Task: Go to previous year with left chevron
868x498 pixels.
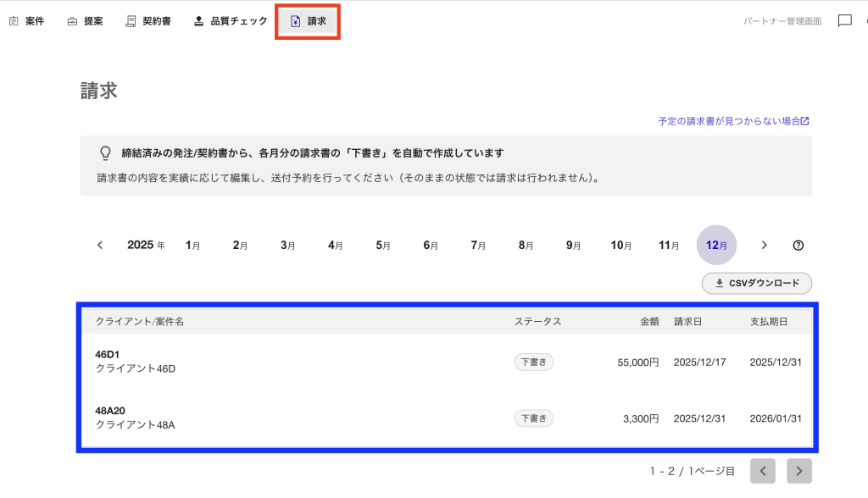Action: point(100,246)
